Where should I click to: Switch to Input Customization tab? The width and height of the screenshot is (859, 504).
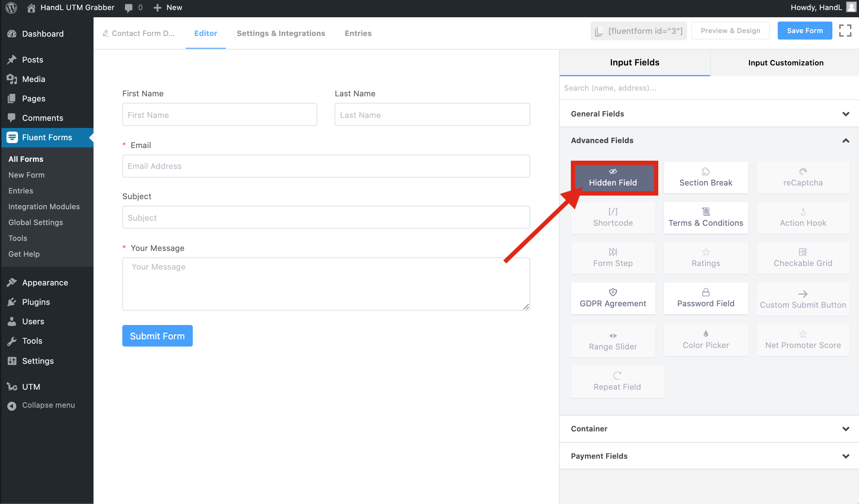coord(785,63)
